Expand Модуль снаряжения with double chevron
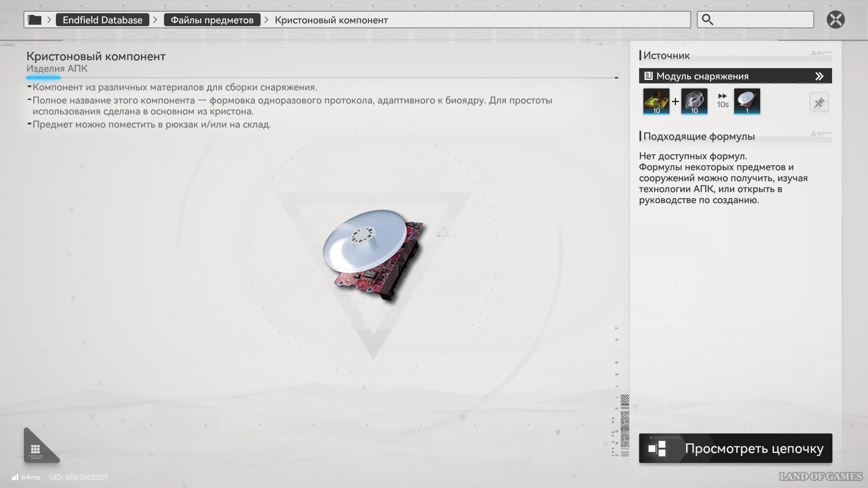Viewport: 868px width, 488px height. tap(819, 76)
